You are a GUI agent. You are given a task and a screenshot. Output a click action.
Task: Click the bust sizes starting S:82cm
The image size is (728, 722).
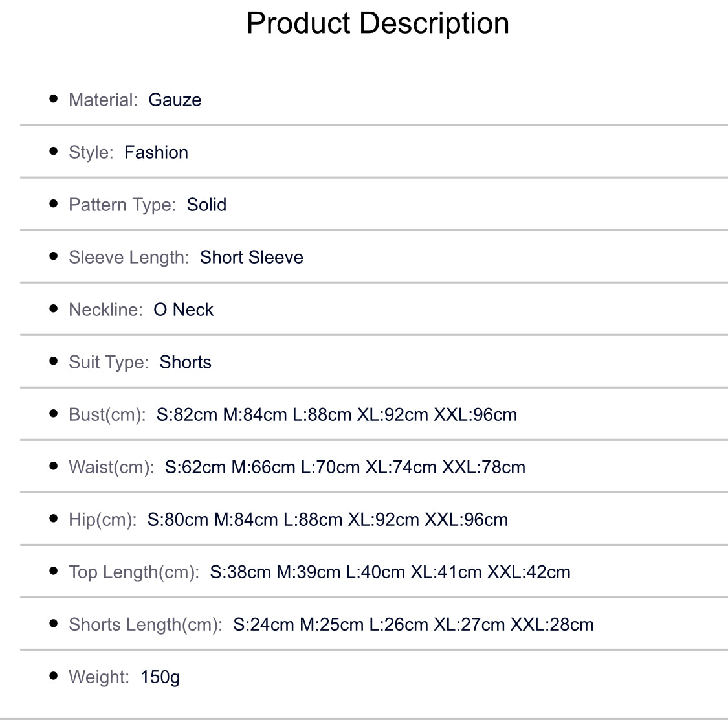336,414
